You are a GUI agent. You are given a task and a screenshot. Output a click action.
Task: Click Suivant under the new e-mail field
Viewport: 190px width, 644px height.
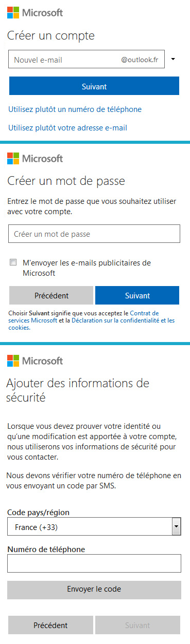tap(94, 86)
